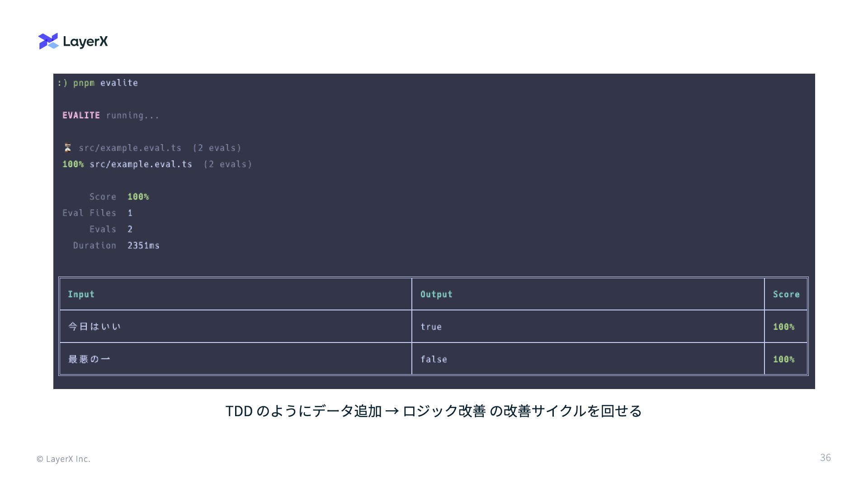Click the Duration 2351ms value
Screen dimensions: 868x488
coord(143,245)
